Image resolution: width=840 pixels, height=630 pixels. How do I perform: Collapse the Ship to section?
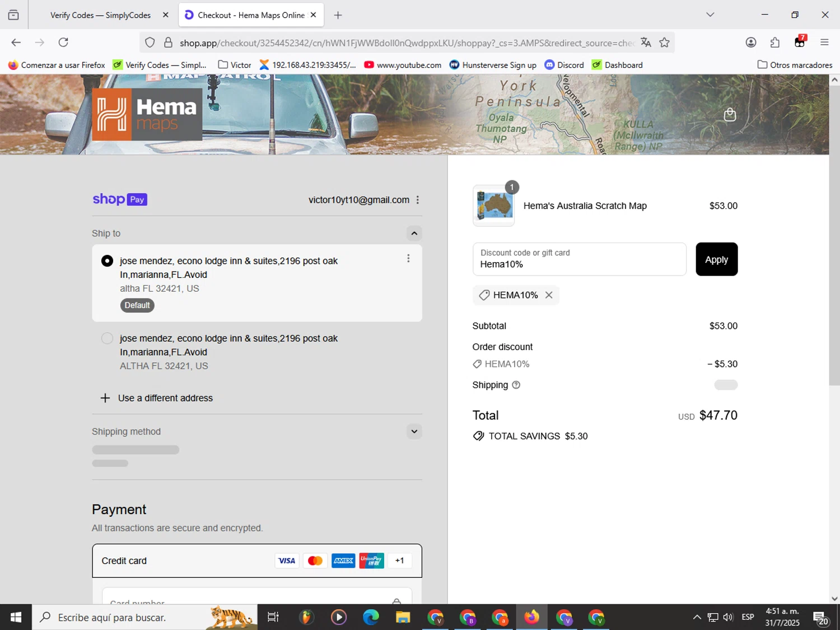coord(414,234)
